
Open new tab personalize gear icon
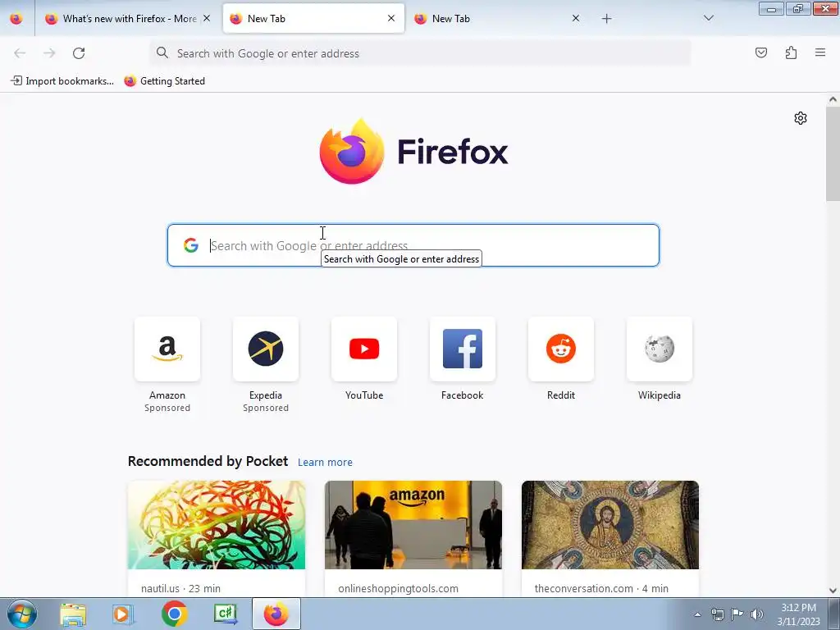(x=801, y=118)
